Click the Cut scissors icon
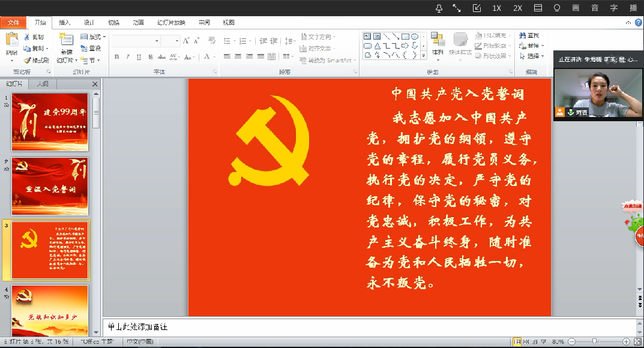The height and width of the screenshot is (348, 644). (x=28, y=37)
